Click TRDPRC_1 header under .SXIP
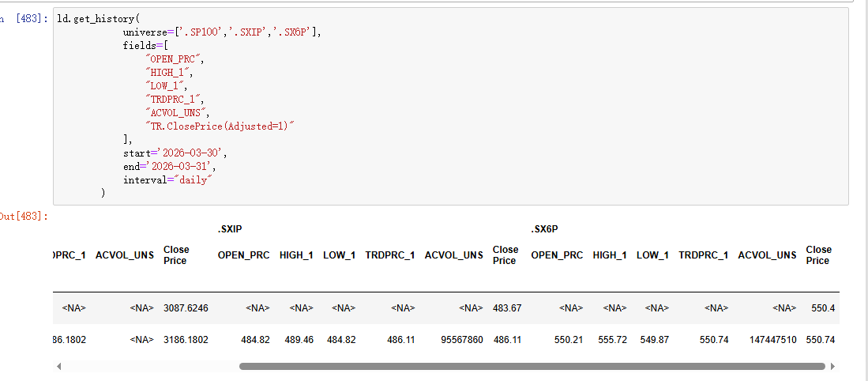The image size is (868, 381). (x=389, y=255)
